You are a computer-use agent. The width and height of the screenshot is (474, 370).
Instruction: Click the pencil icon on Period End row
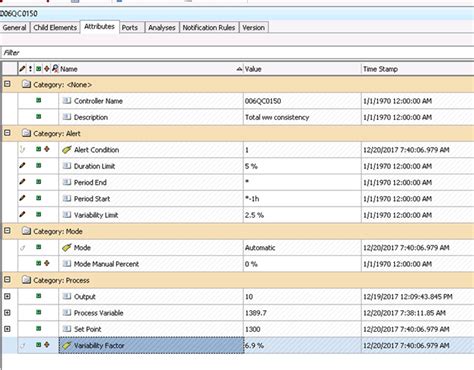pos(22,182)
